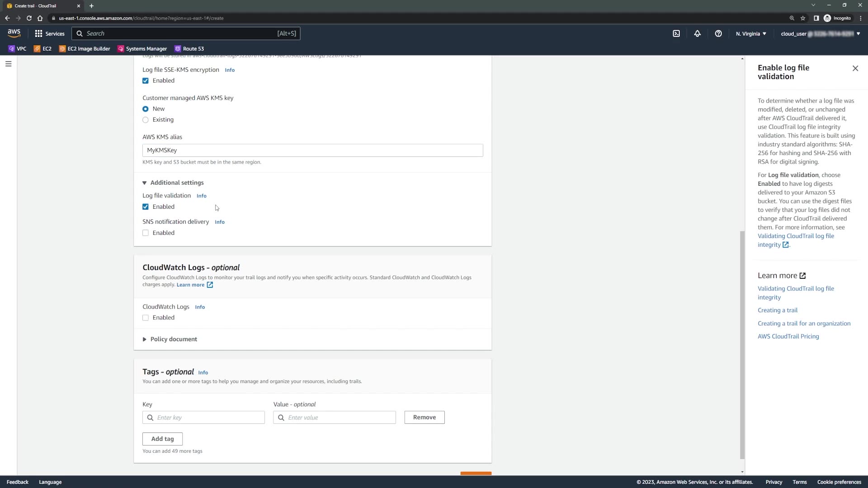Image resolution: width=868 pixels, height=488 pixels.
Task: Uncheck Log file validation Enabled checkbox
Action: (x=146, y=207)
